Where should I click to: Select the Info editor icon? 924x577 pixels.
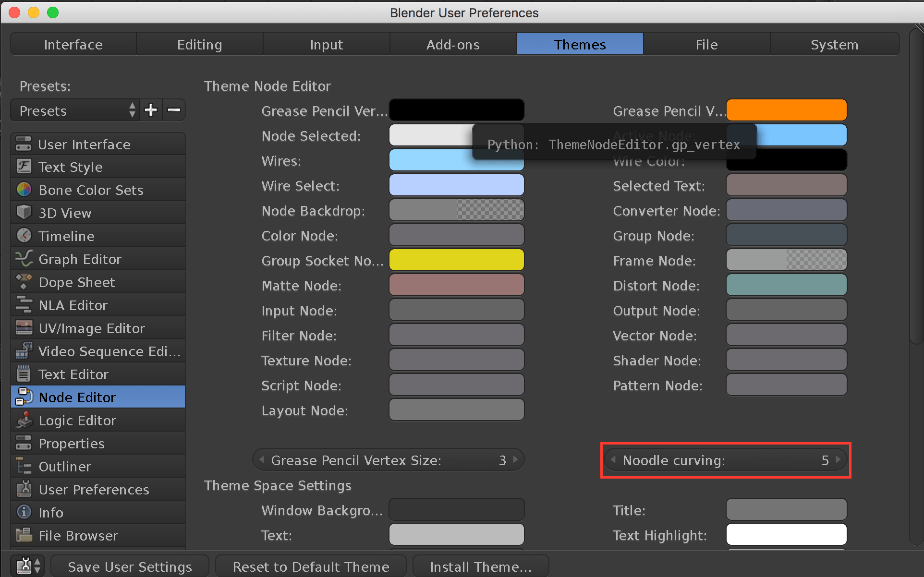click(24, 512)
